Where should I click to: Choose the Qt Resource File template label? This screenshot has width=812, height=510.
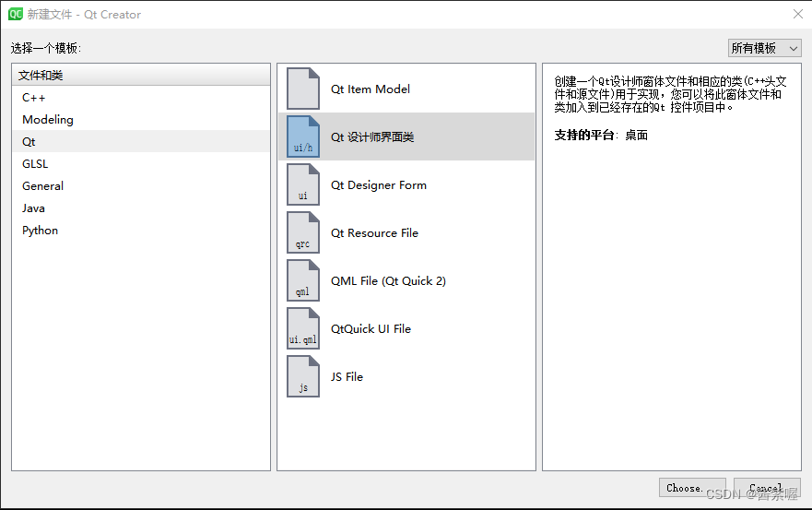(x=374, y=233)
